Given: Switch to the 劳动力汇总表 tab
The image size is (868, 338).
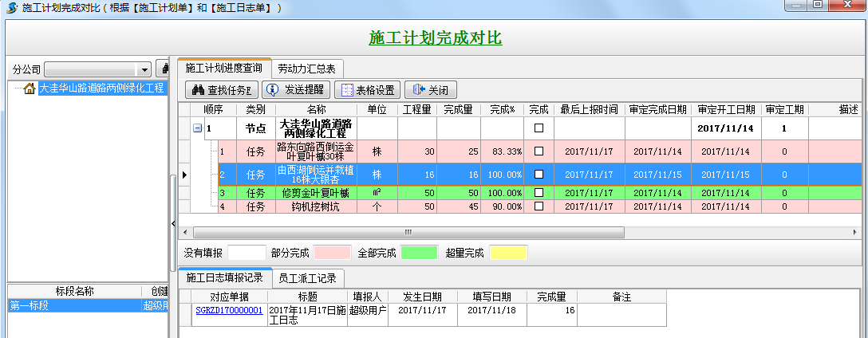Looking at the screenshot, I should tap(306, 69).
